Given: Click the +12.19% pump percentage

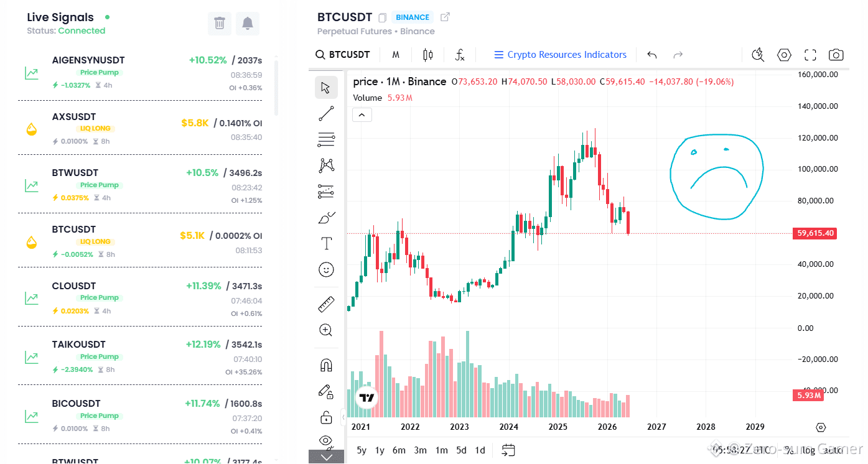Looking at the screenshot, I should click(x=203, y=344).
